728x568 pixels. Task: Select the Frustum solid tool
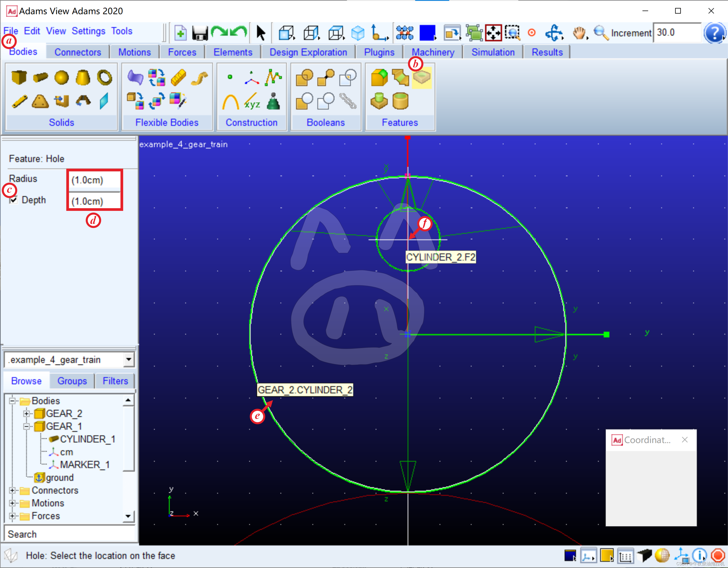pos(83,77)
